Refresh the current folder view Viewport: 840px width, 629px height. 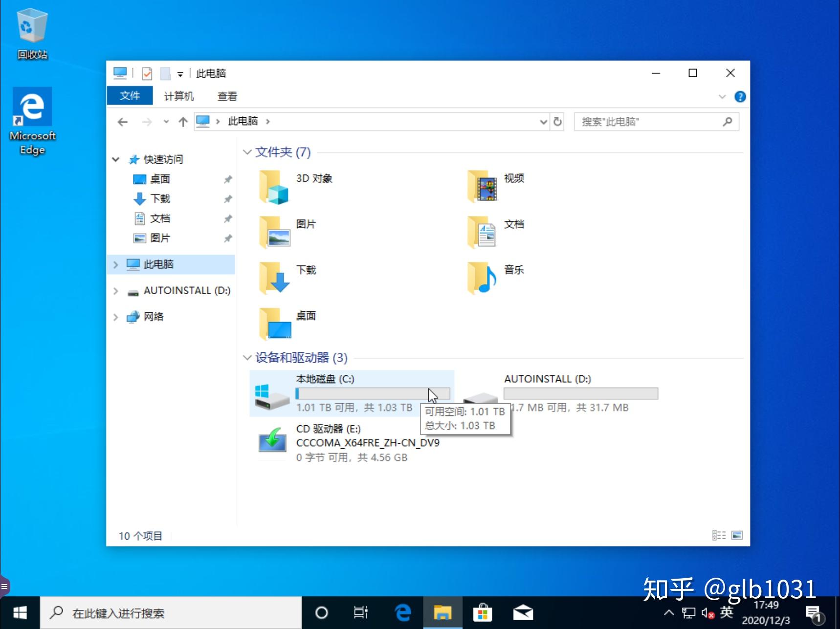pos(557,122)
